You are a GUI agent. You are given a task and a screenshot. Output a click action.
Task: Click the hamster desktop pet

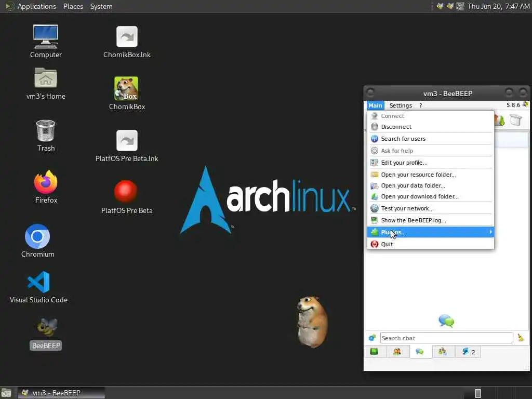pos(312,321)
